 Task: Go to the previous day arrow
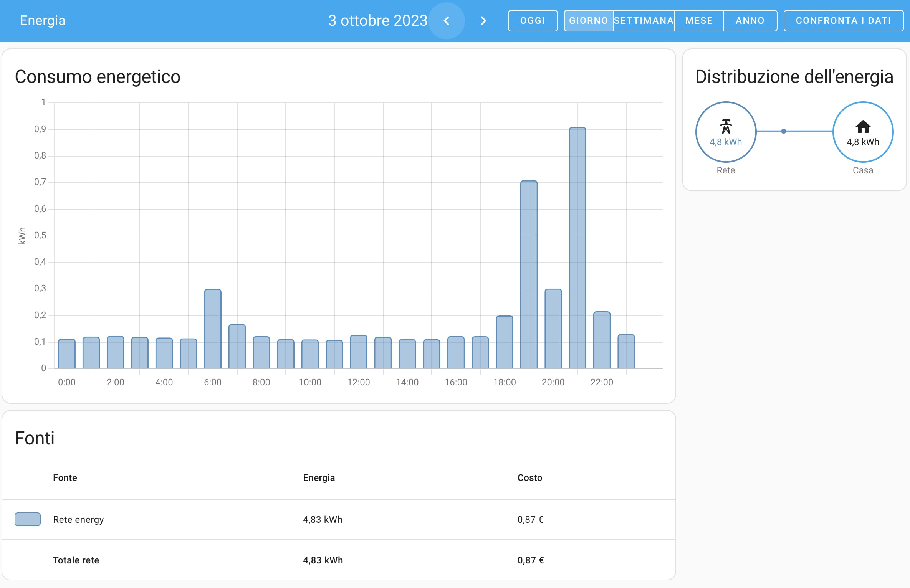click(447, 21)
